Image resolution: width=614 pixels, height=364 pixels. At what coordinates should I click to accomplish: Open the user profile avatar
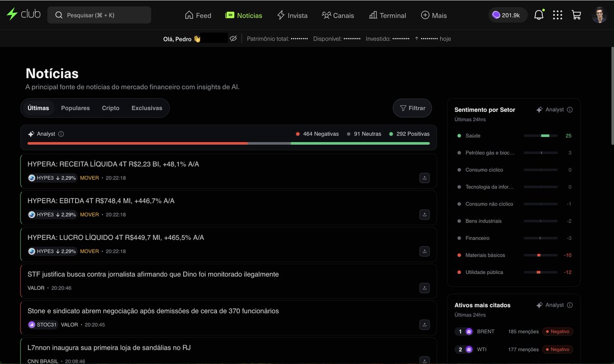599,15
